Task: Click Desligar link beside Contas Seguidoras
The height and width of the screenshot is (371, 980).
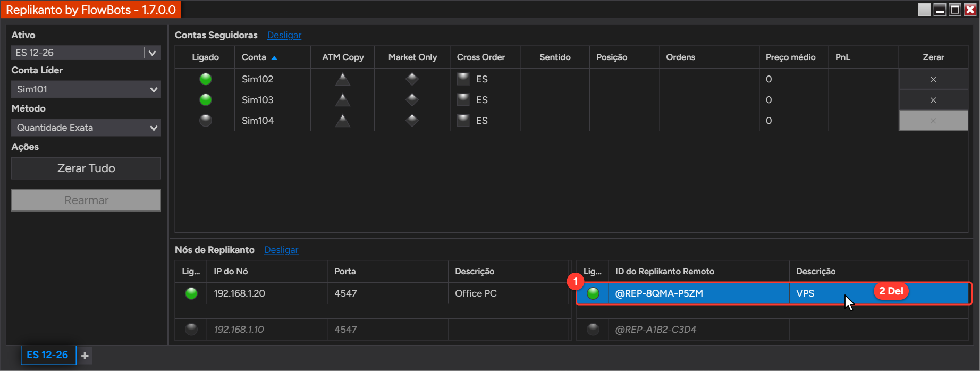Action: (284, 35)
